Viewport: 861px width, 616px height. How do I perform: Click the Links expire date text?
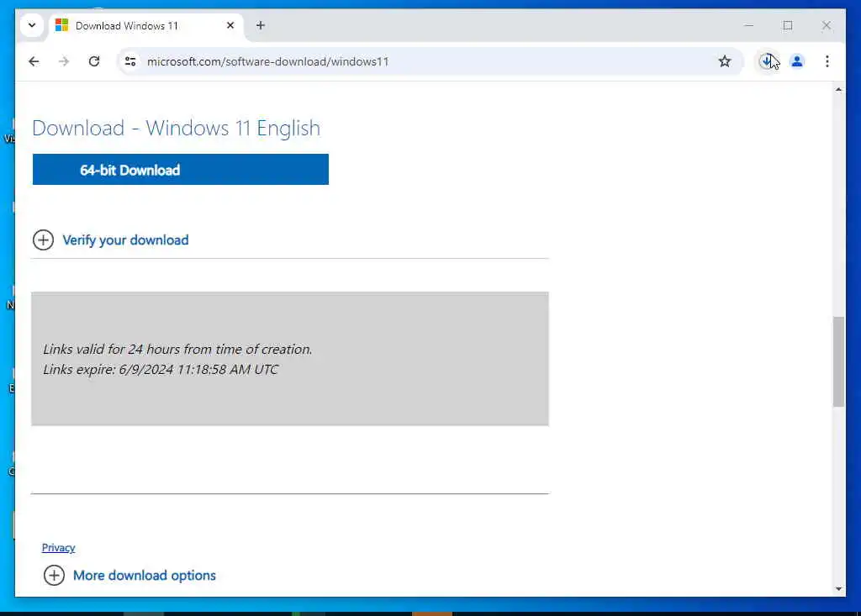pyautogui.click(x=161, y=370)
